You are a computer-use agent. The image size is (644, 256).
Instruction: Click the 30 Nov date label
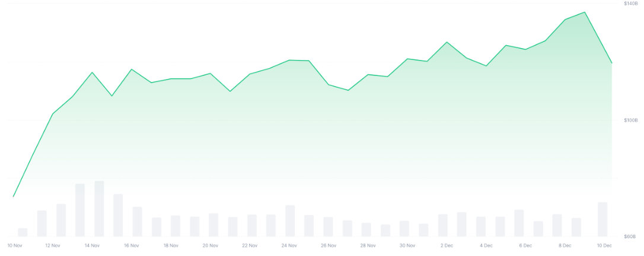click(x=407, y=245)
